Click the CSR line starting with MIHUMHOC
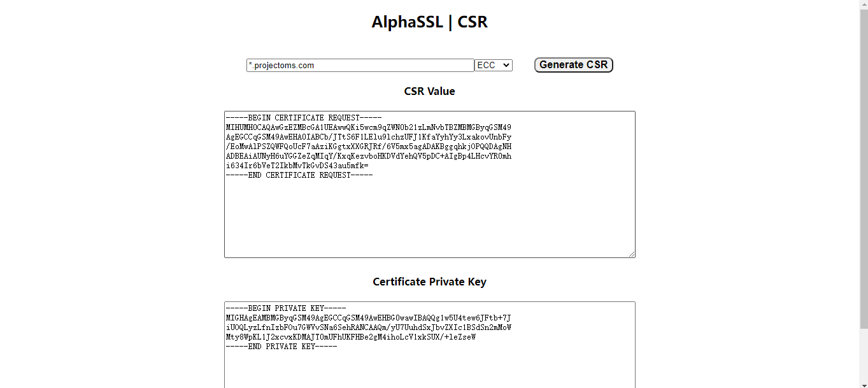The width and height of the screenshot is (868, 388). click(368, 127)
